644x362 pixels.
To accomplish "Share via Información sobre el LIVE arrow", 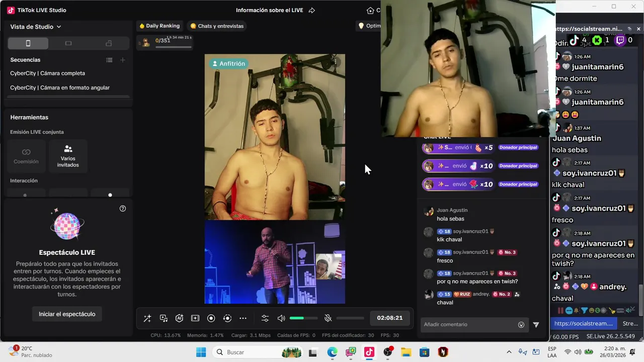I will pyautogui.click(x=312, y=10).
